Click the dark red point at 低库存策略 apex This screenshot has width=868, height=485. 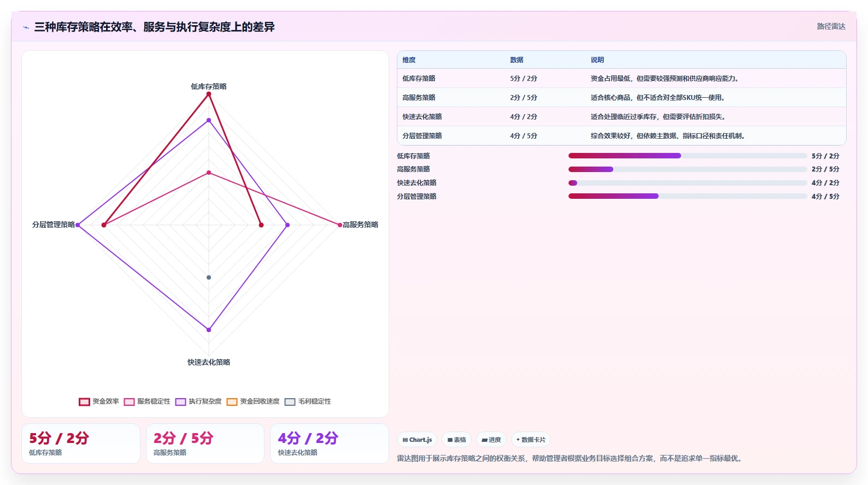point(208,94)
